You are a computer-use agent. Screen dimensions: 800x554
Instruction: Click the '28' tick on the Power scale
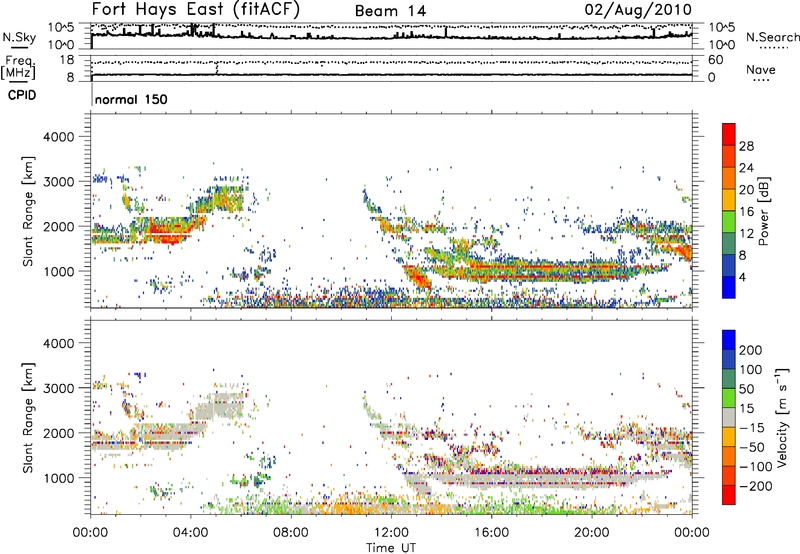[746, 146]
